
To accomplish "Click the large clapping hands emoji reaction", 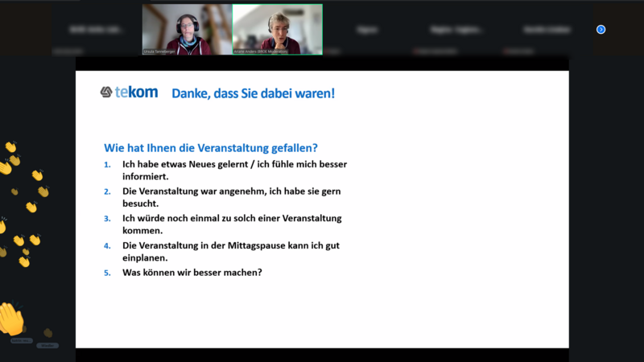I will point(12,319).
